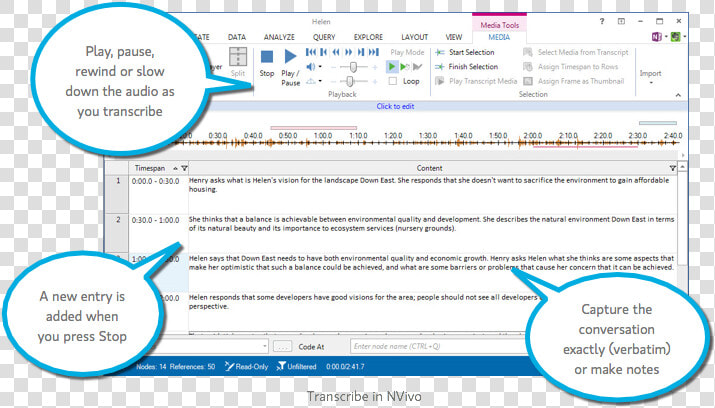Open the playback speed dropdown arrow
Viewport: 715px width, 408px height.
pyautogui.click(x=320, y=81)
